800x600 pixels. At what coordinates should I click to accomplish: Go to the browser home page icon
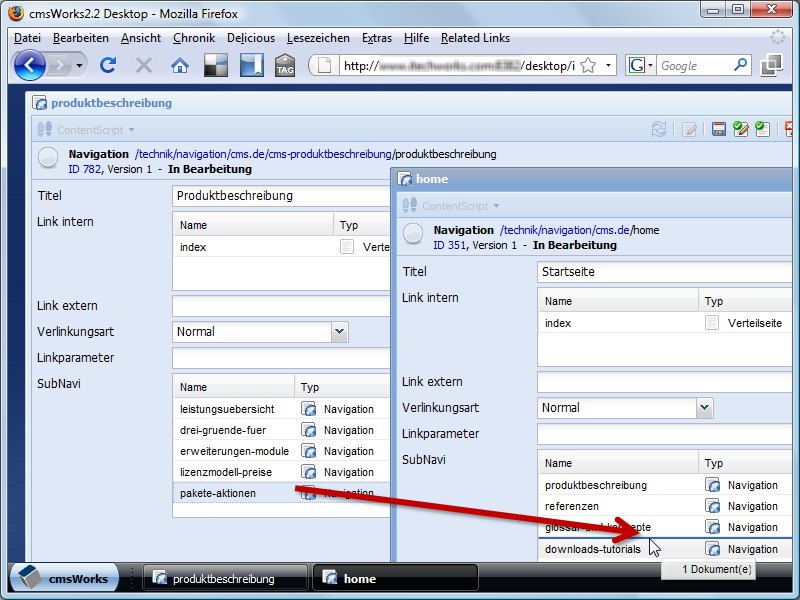click(180, 65)
